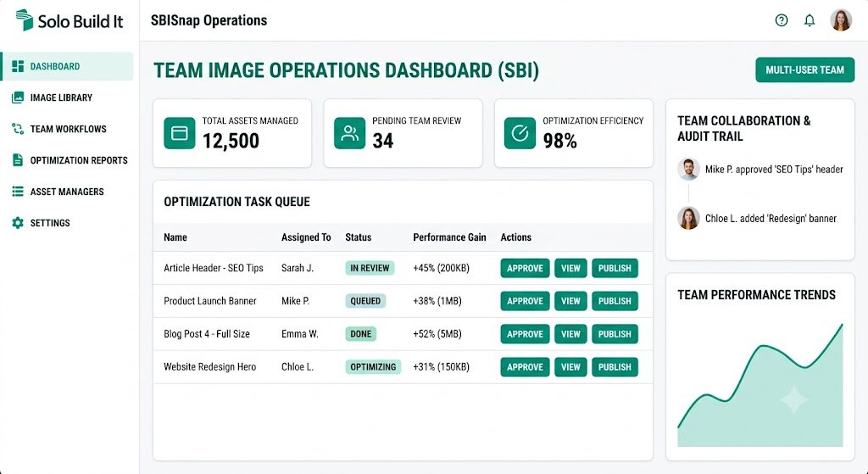Click the Team Workflows branch icon
868x474 pixels.
pyautogui.click(x=18, y=129)
